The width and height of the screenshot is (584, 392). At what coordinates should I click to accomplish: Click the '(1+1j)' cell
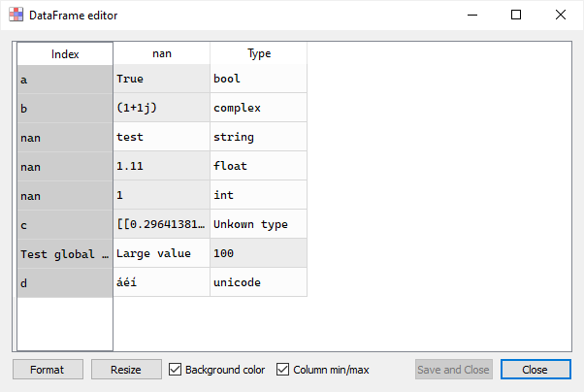point(162,108)
